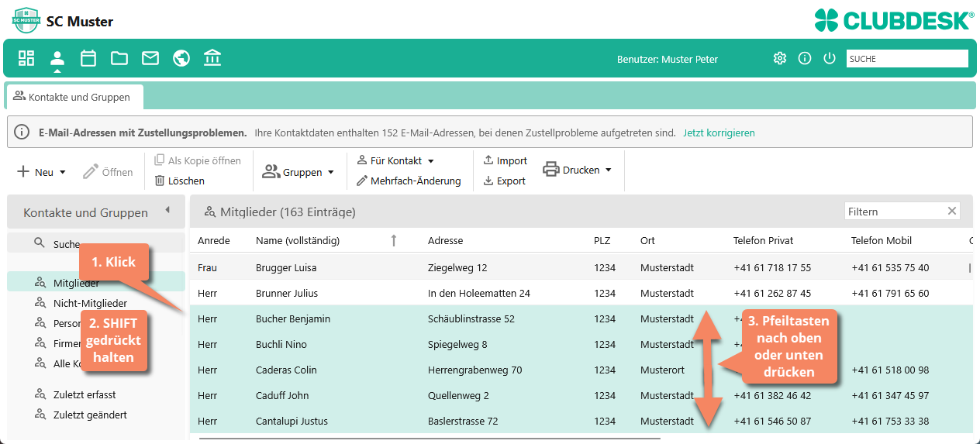Open the accounting bank module icon
Image resolution: width=980 pixels, height=444 pixels.
coord(212,58)
